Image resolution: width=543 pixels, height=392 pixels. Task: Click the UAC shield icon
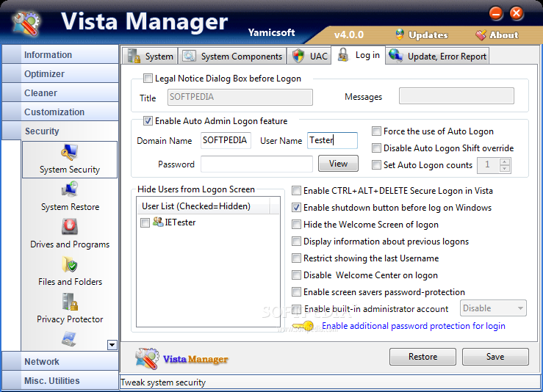298,56
